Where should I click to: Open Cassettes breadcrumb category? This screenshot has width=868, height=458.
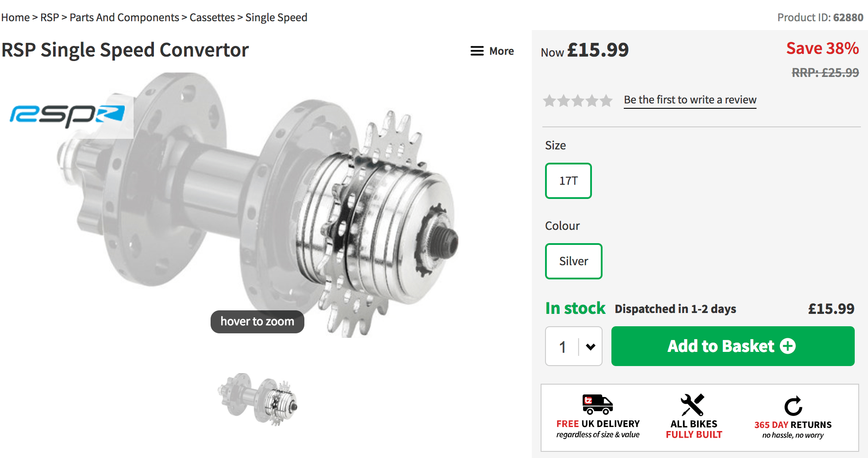coord(212,18)
